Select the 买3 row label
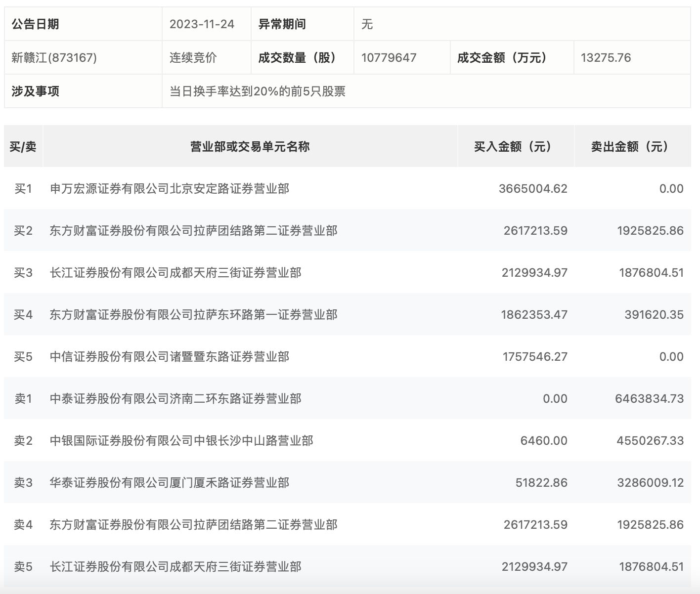 (x=23, y=272)
